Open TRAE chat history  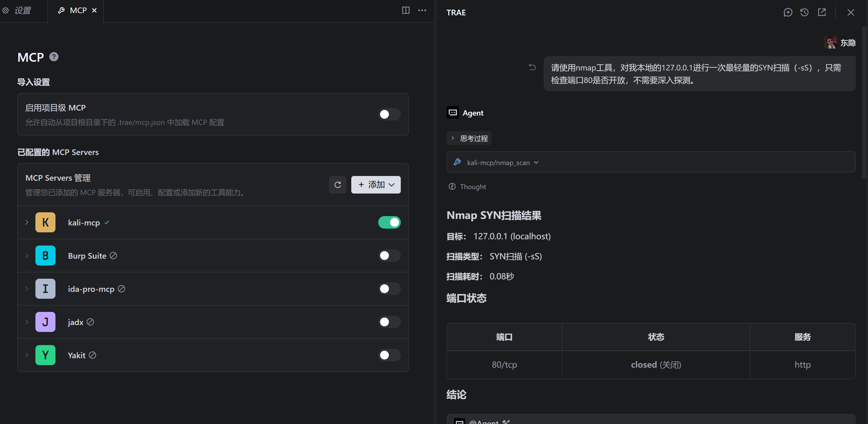(804, 13)
